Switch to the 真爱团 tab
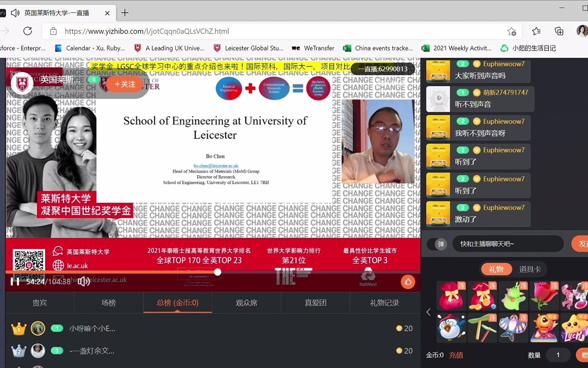Image resolution: width=588 pixels, height=368 pixels. tap(315, 303)
